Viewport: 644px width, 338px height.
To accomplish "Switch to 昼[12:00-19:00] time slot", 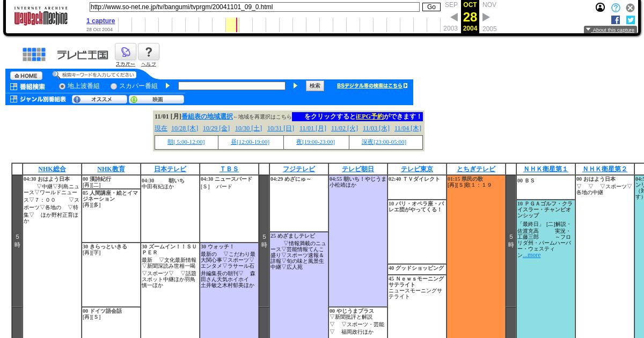I will [x=250, y=142].
